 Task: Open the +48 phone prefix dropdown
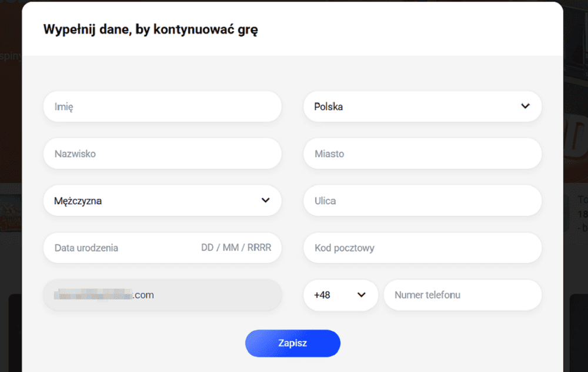point(340,295)
